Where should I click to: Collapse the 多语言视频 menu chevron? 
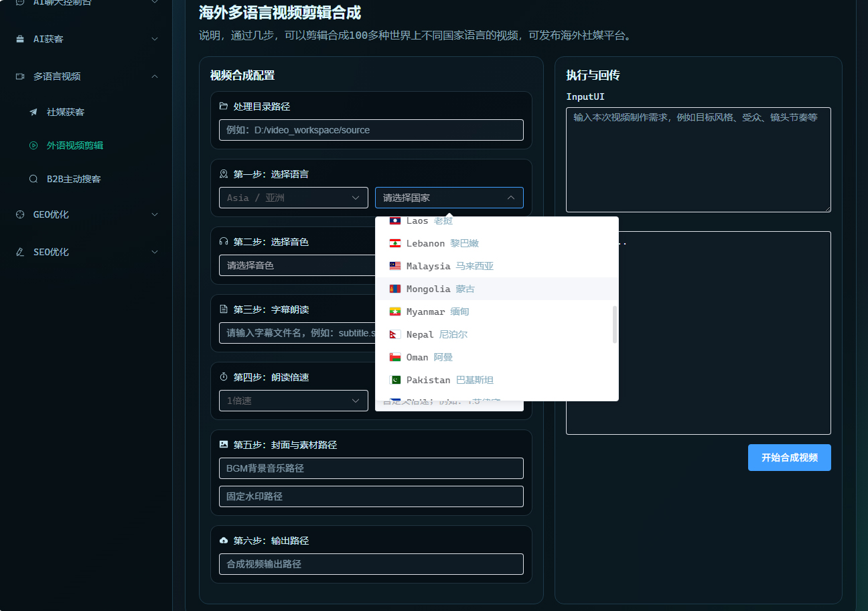pyautogui.click(x=155, y=76)
